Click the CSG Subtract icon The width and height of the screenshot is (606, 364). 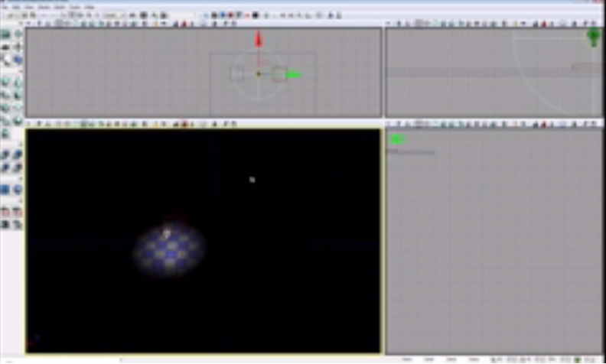click(18, 154)
